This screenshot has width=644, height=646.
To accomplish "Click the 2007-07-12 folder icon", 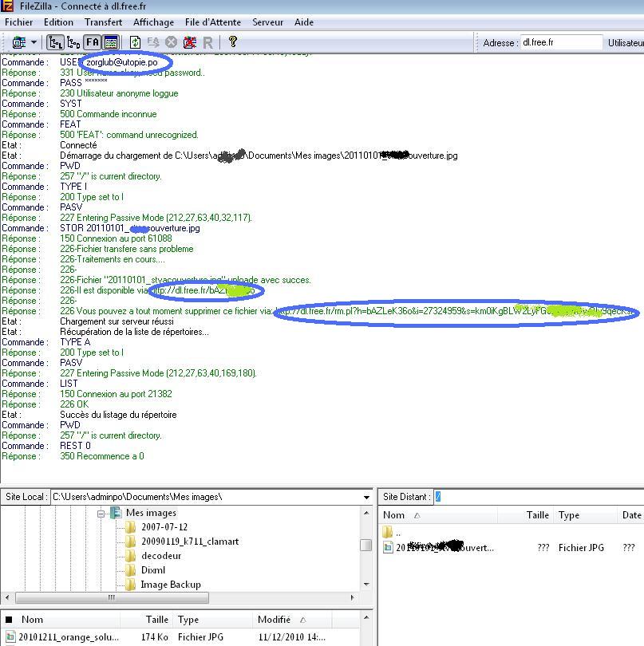I will click(x=130, y=527).
